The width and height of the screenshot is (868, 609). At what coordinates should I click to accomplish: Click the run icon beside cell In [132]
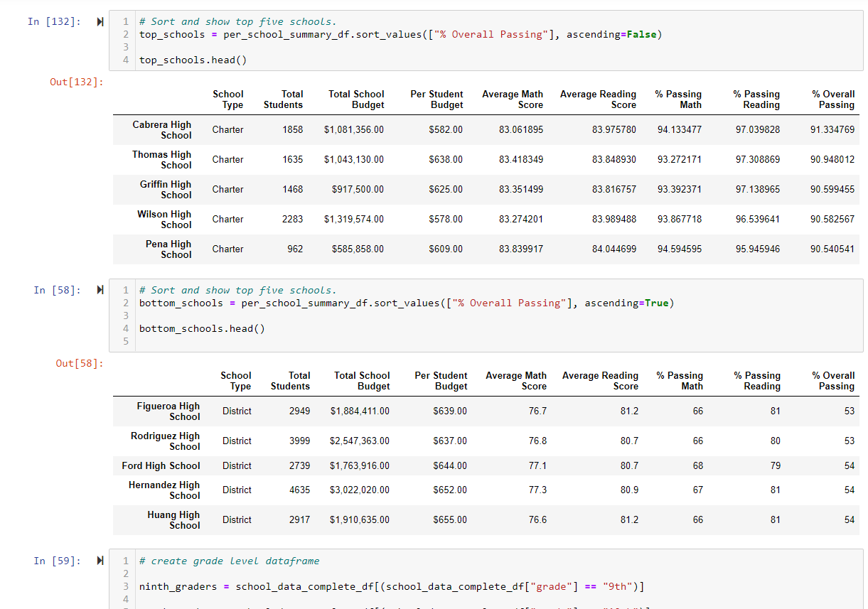pyautogui.click(x=100, y=21)
